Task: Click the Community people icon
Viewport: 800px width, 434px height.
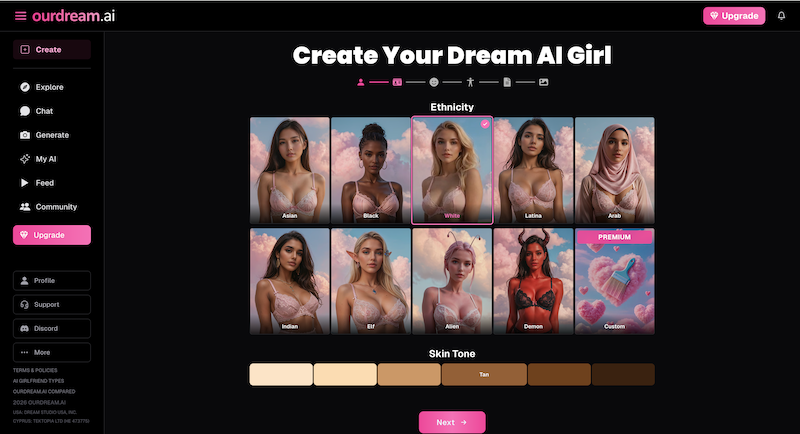Action: pyautogui.click(x=25, y=207)
